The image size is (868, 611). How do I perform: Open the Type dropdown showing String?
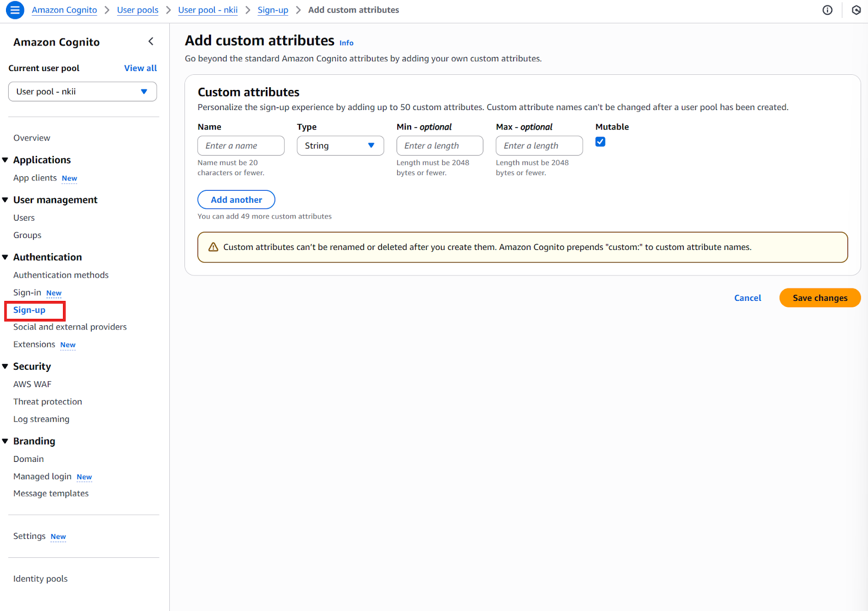340,145
